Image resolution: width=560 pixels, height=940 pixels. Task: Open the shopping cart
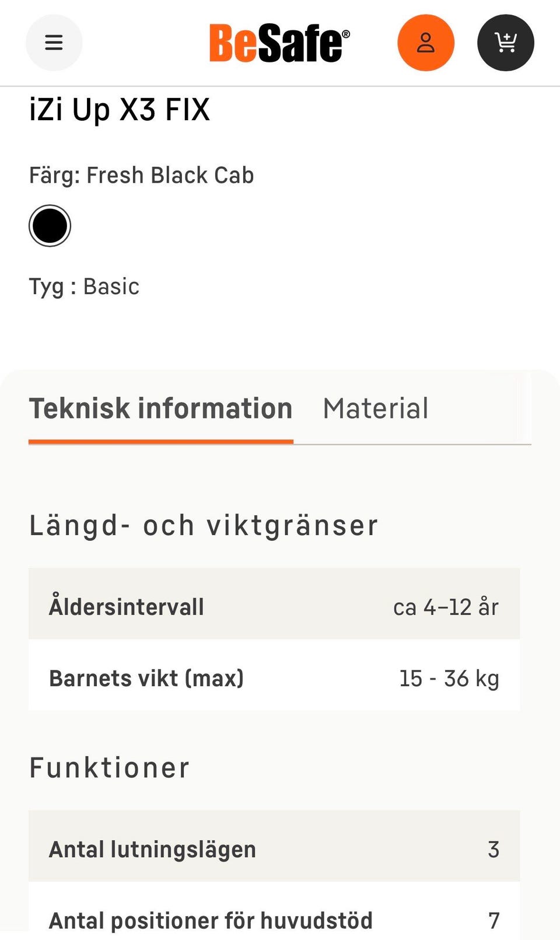click(x=506, y=43)
